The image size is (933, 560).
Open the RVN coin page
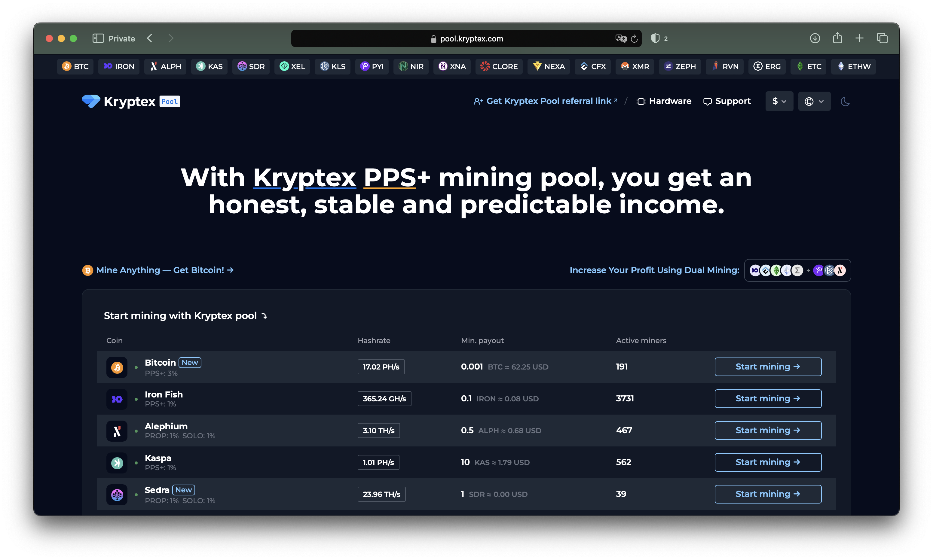coord(724,66)
